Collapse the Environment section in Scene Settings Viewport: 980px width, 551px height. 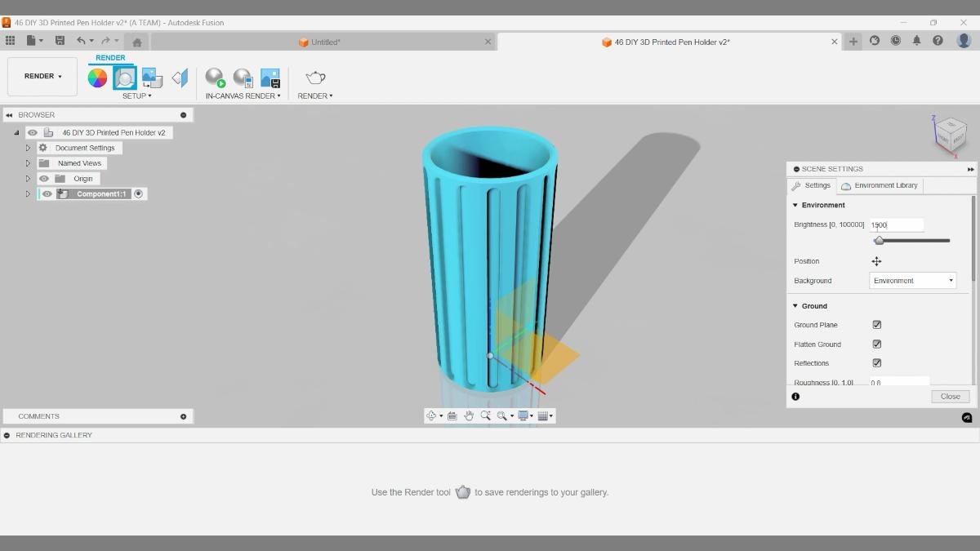click(795, 205)
